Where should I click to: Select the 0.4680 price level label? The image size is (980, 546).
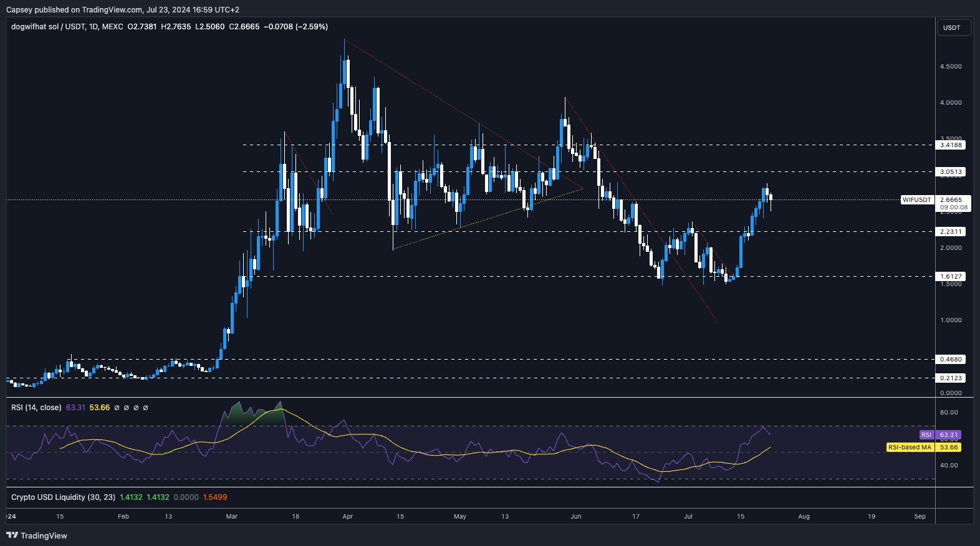click(951, 359)
